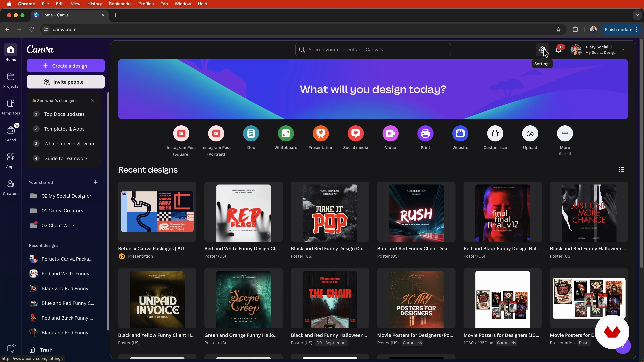Open the View menu
The width and height of the screenshot is (644, 362).
coord(75,4)
